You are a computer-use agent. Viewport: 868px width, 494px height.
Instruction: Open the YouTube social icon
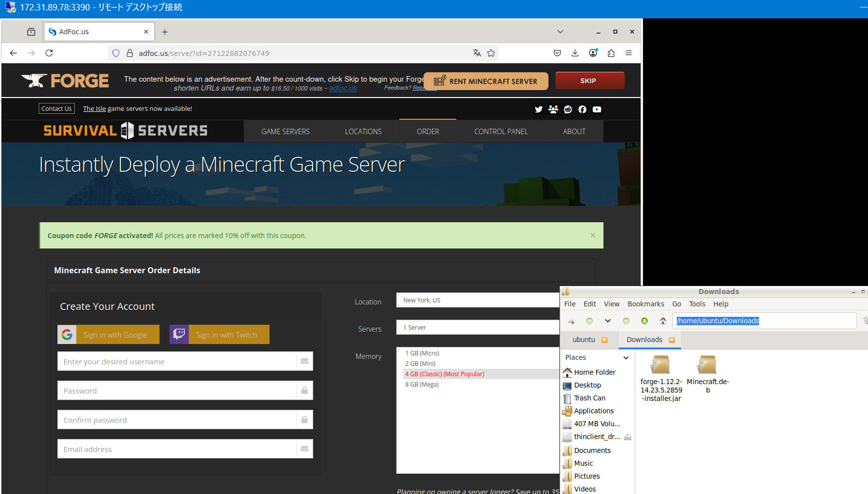597,109
